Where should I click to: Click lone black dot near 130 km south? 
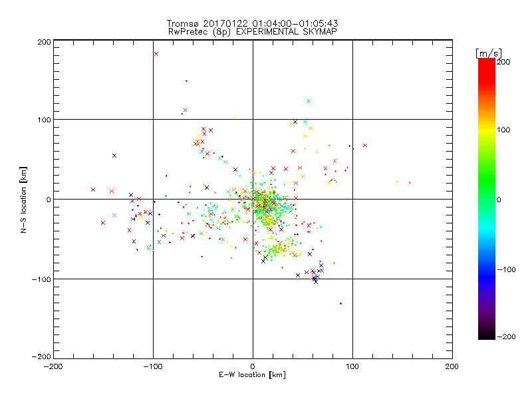pos(340,304)
